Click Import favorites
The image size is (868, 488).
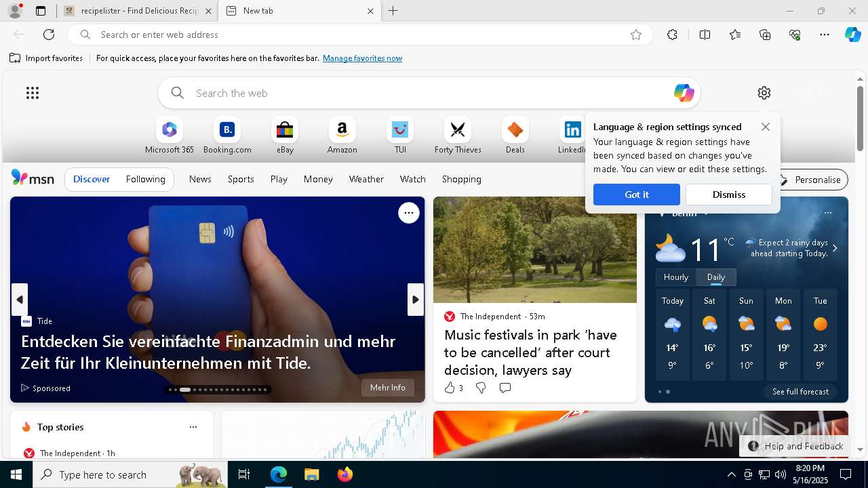point(46,58)
